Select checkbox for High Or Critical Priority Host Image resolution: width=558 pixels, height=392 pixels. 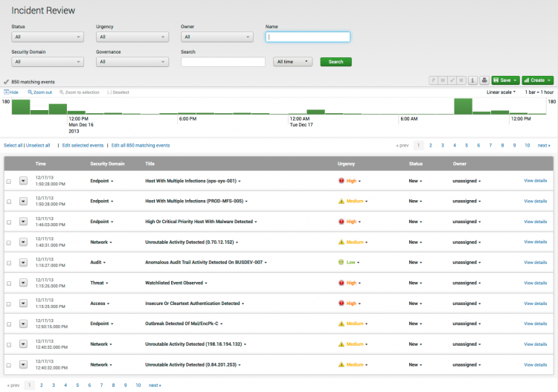8,222
